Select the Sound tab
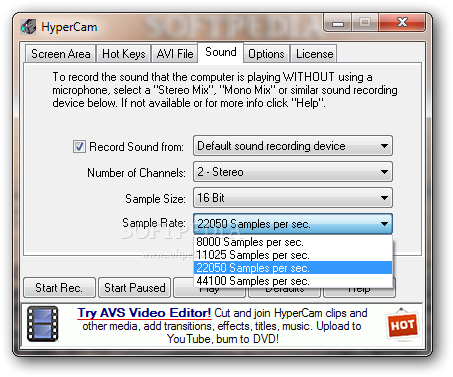The width and height of the screenshot is (453, 377). 221,52
